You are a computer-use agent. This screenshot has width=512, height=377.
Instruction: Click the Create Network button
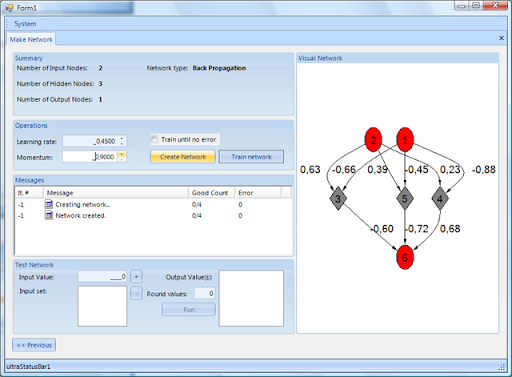(183, 157)
